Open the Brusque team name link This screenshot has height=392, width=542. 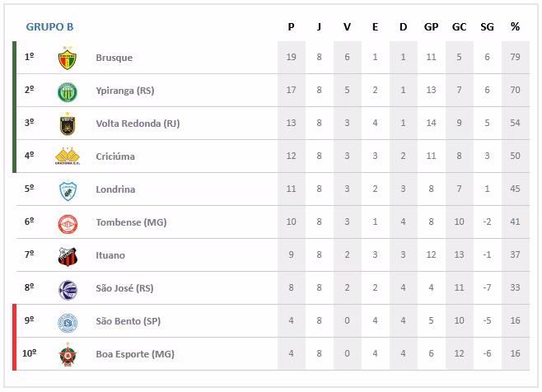coord(114,58)
